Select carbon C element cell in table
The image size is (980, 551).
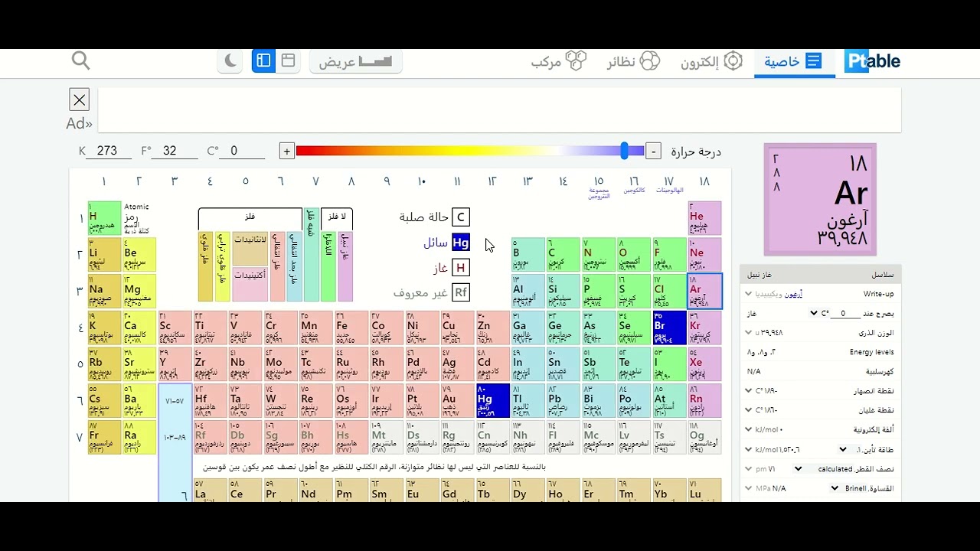[563, 254]
